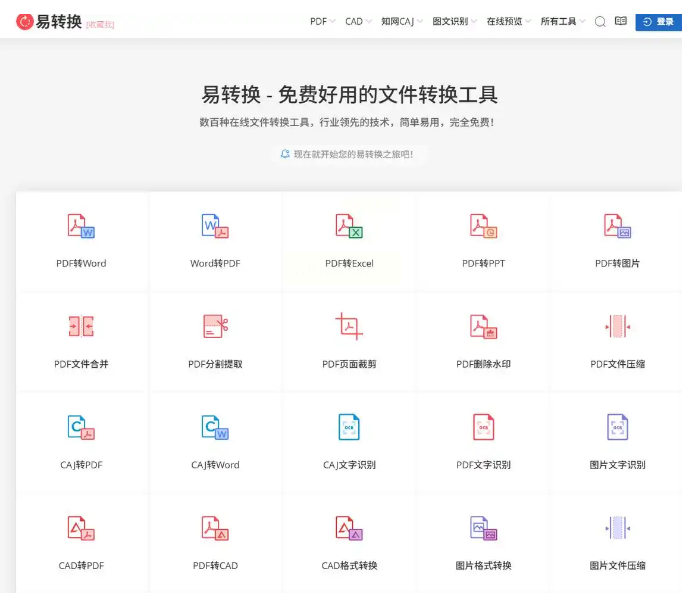Click the PDF分割提取 label text
The height and width of the screenshot is (593, 682).
(x=215, y=364)
